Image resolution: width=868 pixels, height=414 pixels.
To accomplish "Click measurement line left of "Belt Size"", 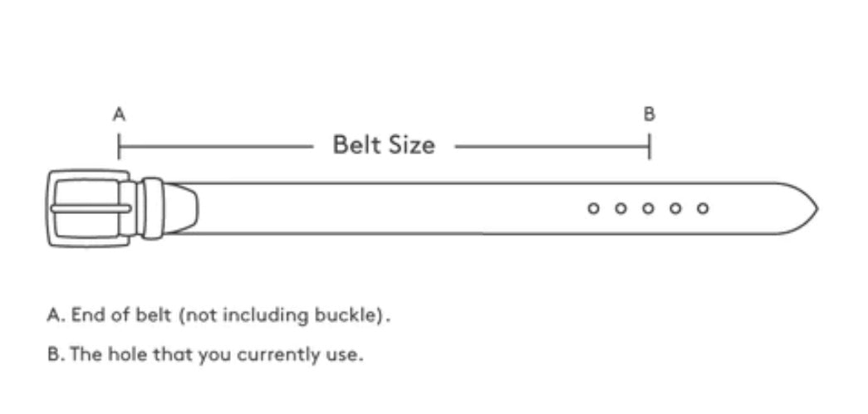I will [x=216, y=148].
